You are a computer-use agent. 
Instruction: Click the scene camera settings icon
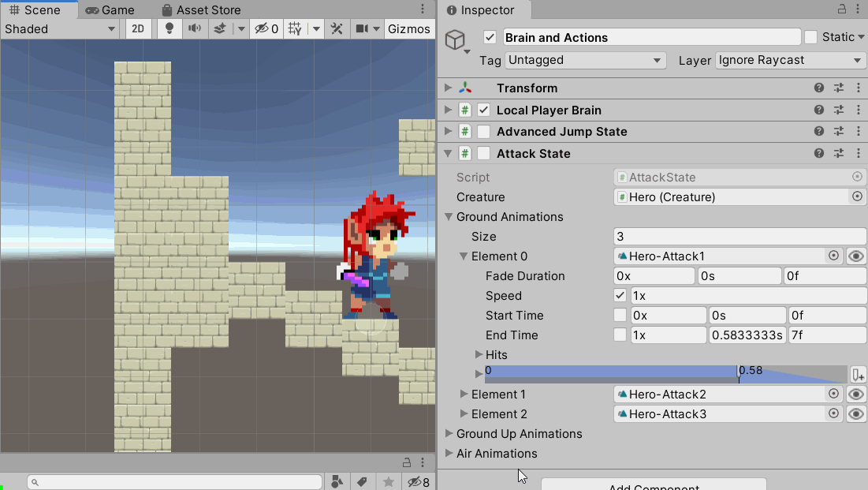tap(362, 29)
